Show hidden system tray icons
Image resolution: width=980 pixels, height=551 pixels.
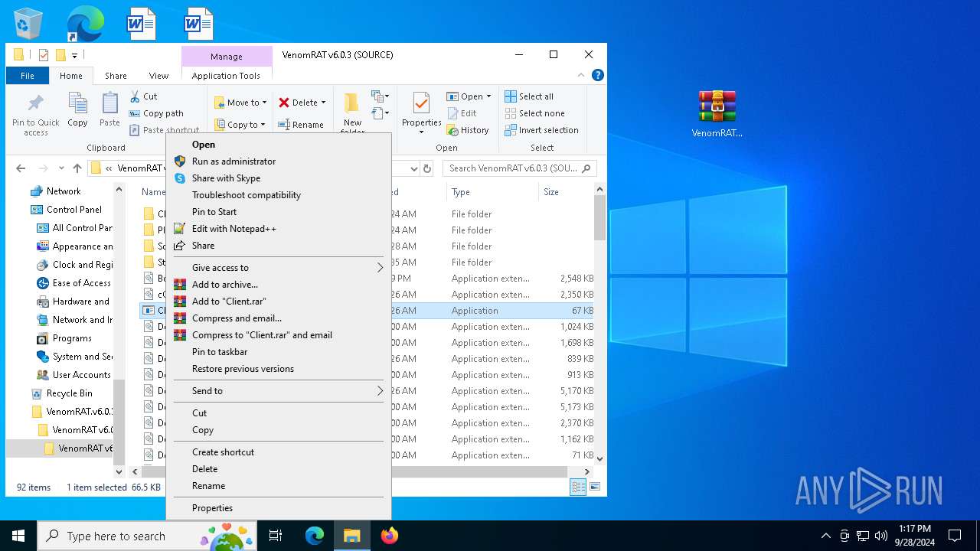825,536
